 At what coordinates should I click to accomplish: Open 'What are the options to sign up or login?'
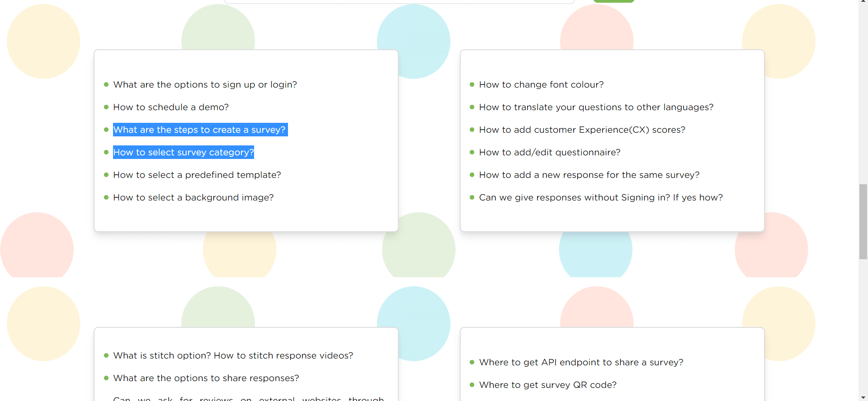click(205, 84)
